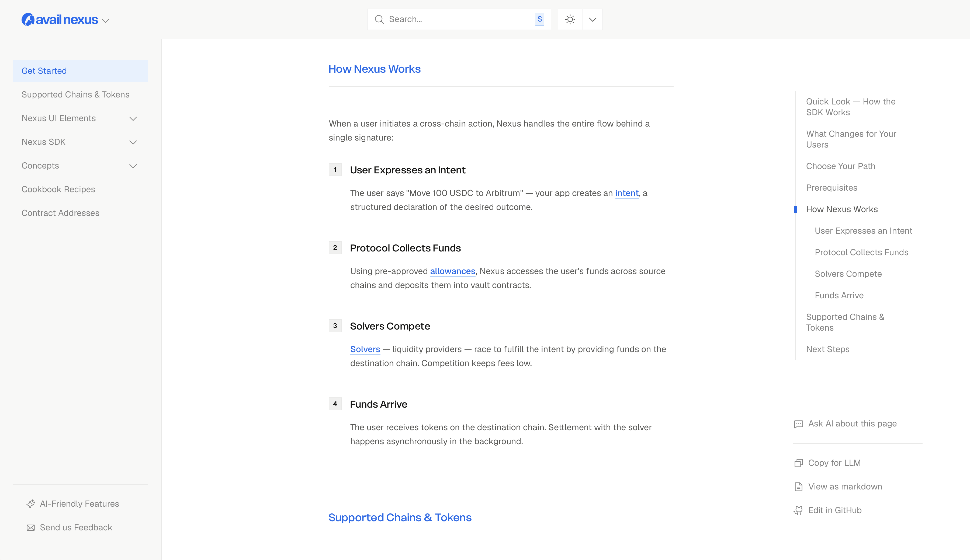Screen dimensions: 970x560
Task: Click the S keyboard shortcut badge
Action: 540,19
